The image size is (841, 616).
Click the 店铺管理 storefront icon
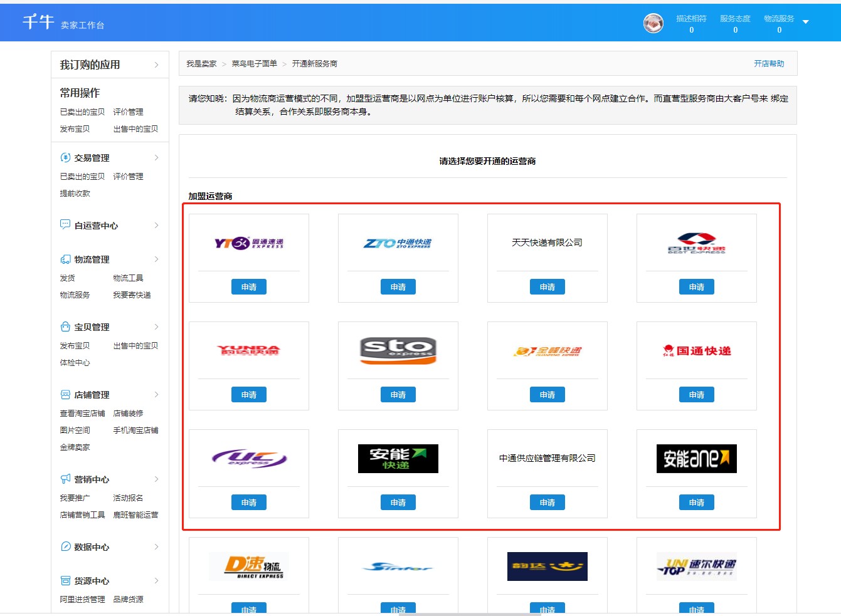[x=65, y=394]
